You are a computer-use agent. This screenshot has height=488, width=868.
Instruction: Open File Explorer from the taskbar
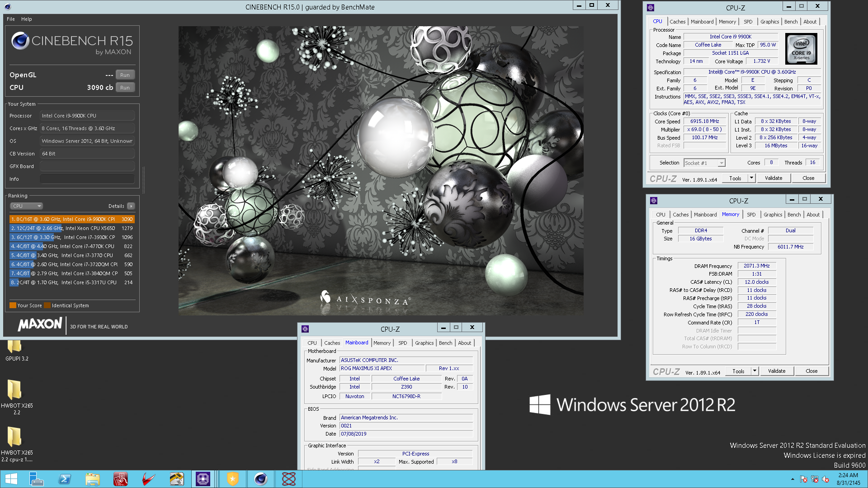[x=93, y=479]
